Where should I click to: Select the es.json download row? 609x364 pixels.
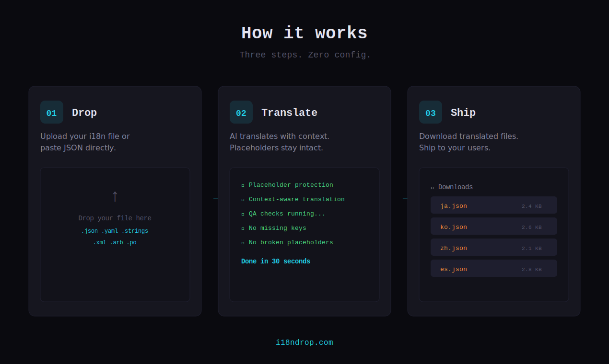(493, 269)
